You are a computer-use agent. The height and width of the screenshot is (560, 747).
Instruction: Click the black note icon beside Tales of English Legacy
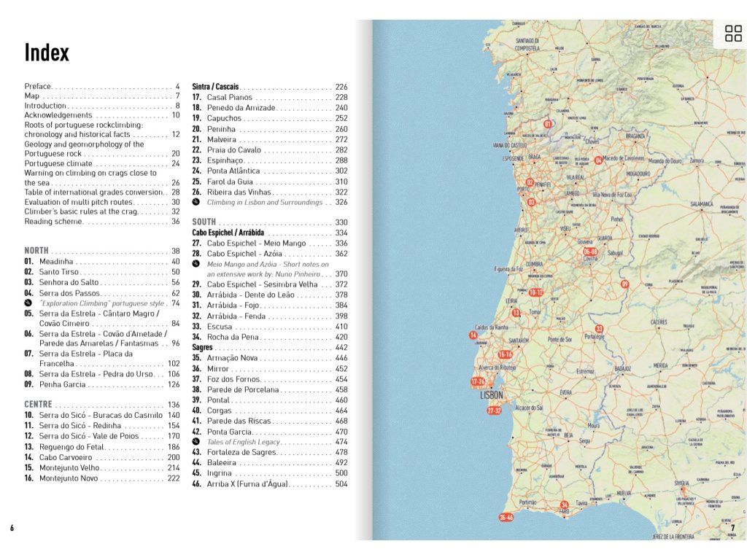196,441
